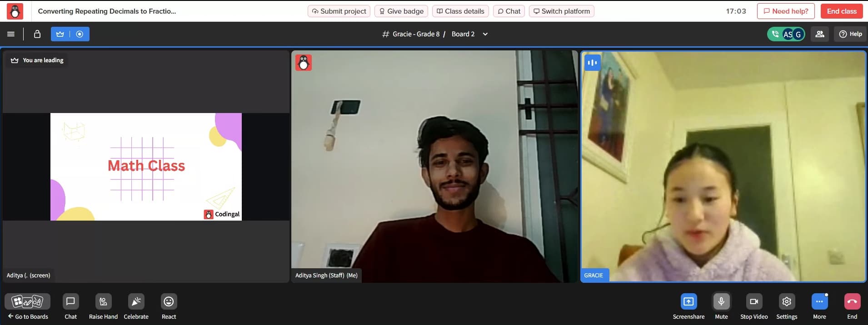868x325 pixels.
Task: Click Gracie - Grade 8 room name
Action: pyautogui.click(x=416, y=34)
